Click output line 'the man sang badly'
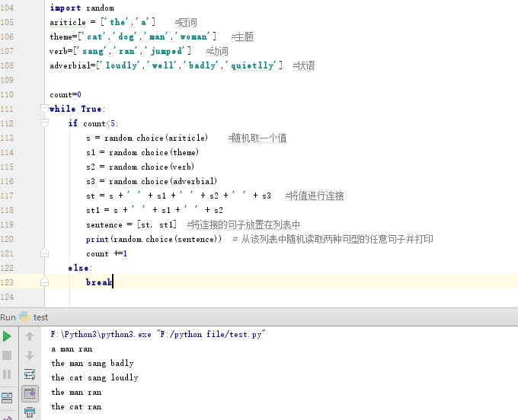The width and height of the screenshot is (518, 420). [x=92, y=363]
